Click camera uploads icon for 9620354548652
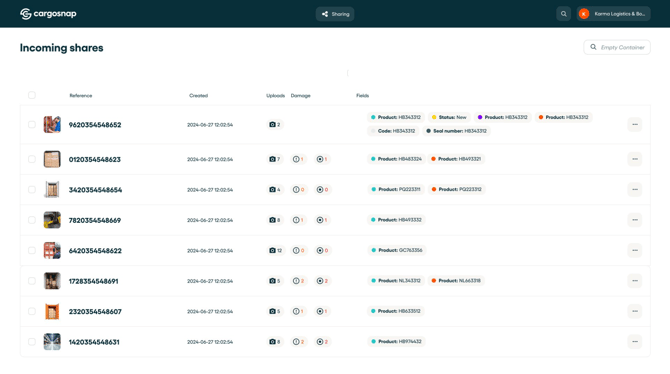Viewport: 670px width, 374px height. [272, 124]
